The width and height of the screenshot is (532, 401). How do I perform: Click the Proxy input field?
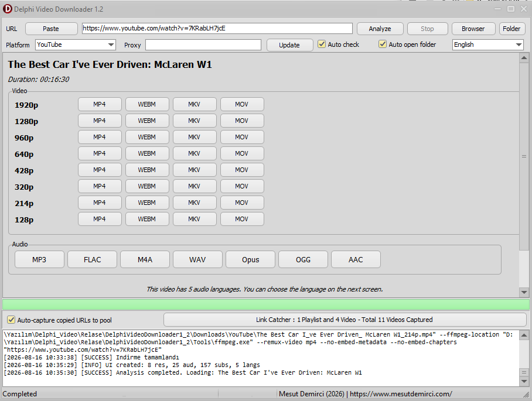click(x=203, y=44)
